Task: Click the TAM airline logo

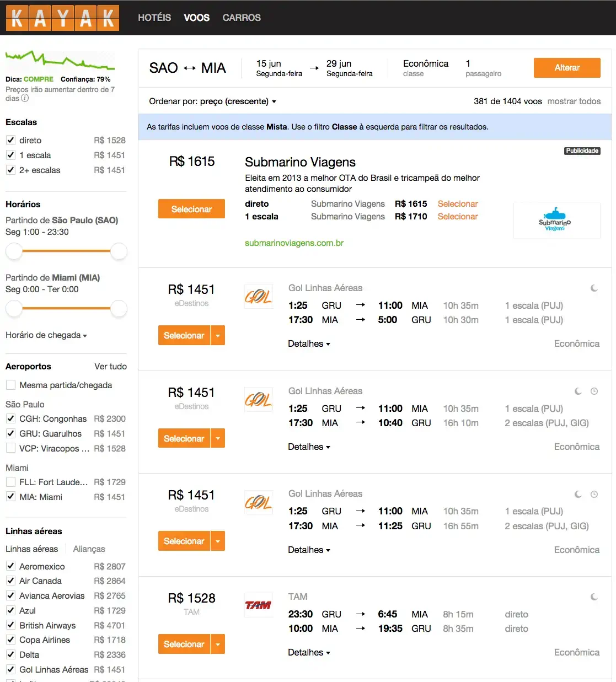Action: click(x=259, y=605)
